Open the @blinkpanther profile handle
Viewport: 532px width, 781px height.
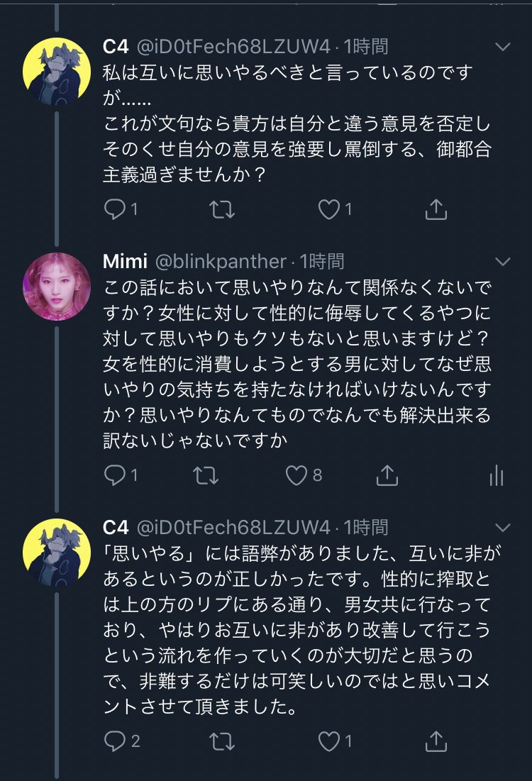pos(221,261)
